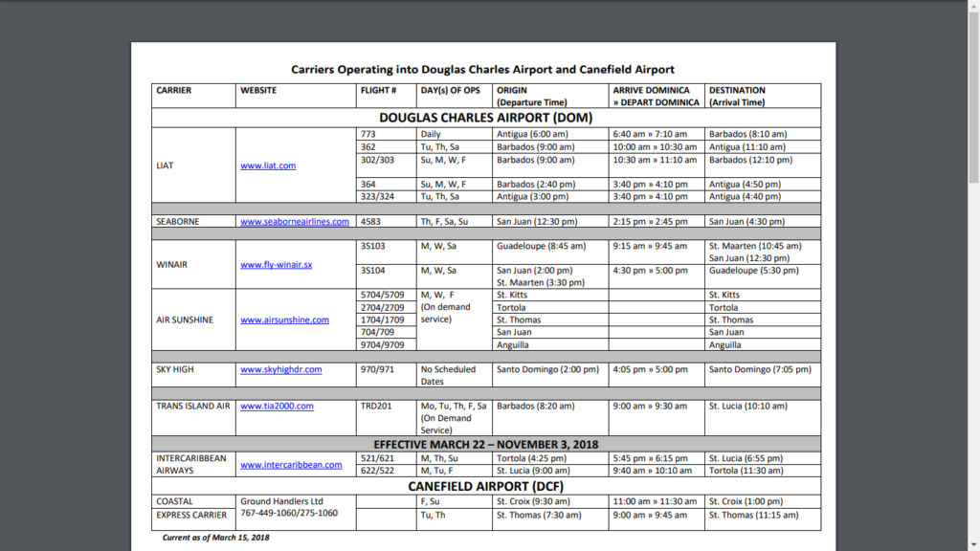Viewport: 980px width, 551px height.
Task: Click the scrollbar down arrow
Action: 973,545
